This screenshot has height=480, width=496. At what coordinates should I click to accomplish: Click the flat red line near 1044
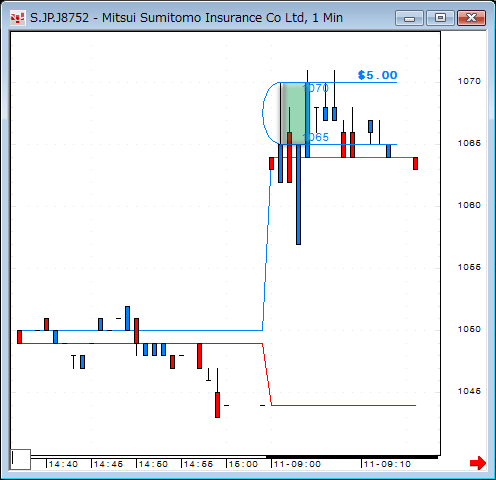tap(343, 405)
